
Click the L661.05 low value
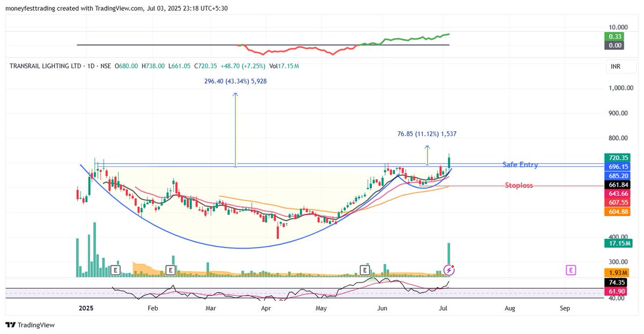pyautogui.click(x=180, y=66)
